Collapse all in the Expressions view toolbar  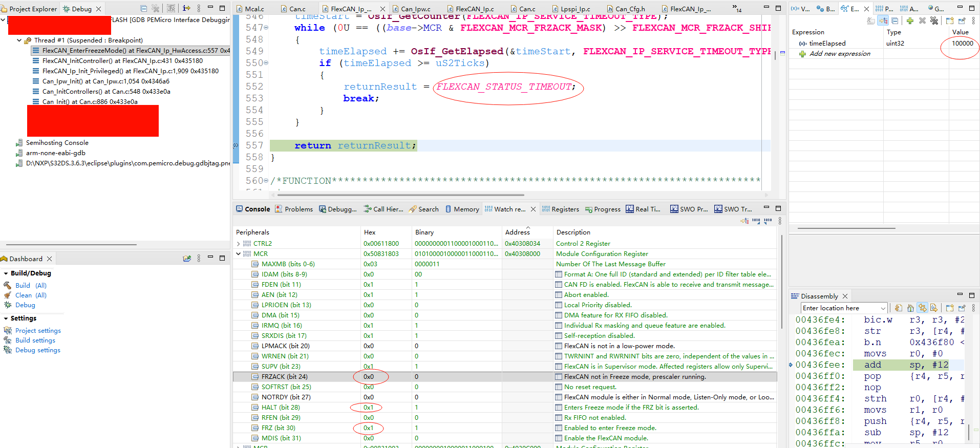tap(895, 20)
